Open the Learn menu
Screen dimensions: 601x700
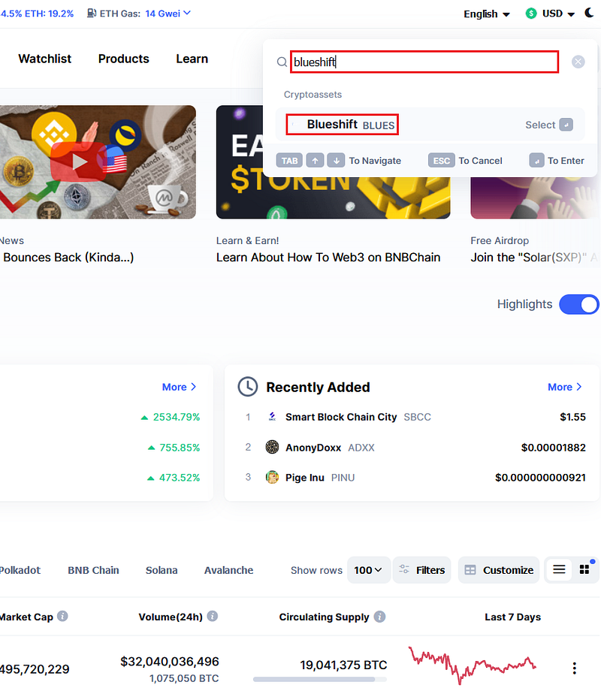192,59
